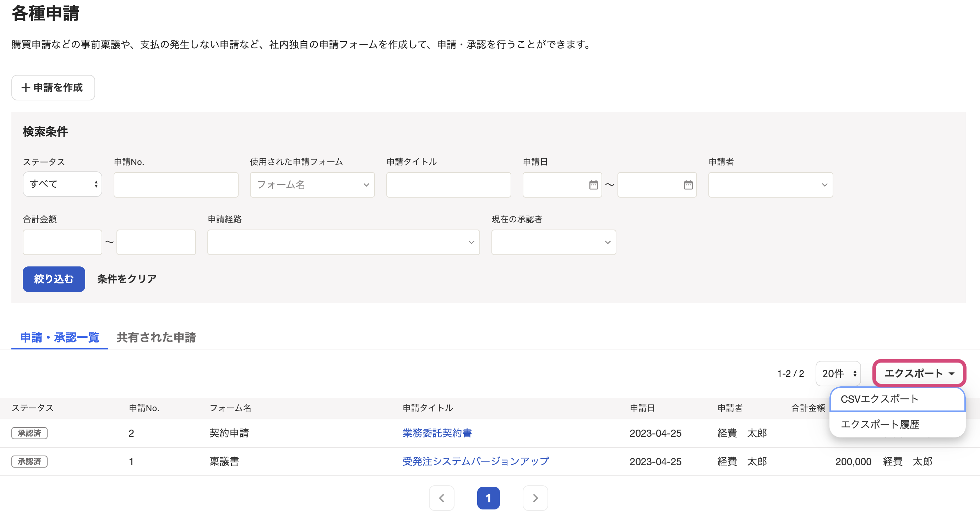Focus the 申請タイトル search input
This screenshot has width=980, height=513.
(448, 185)
